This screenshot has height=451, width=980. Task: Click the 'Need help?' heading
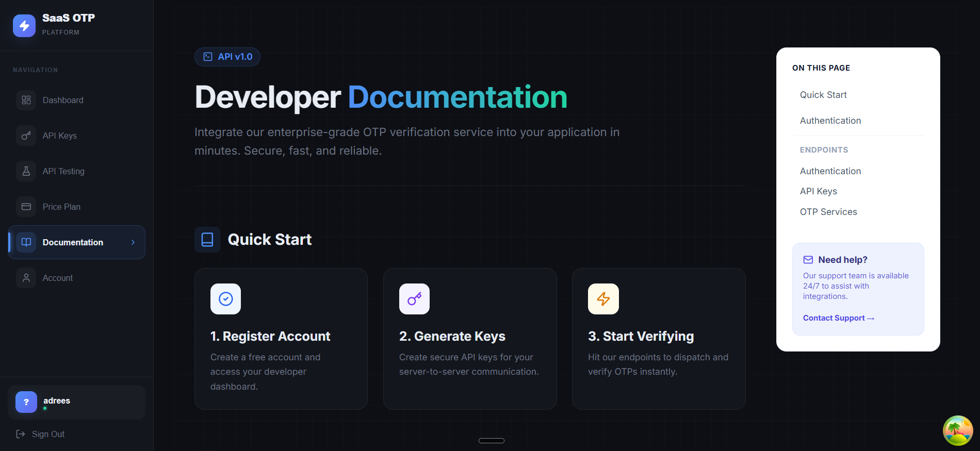843,260
